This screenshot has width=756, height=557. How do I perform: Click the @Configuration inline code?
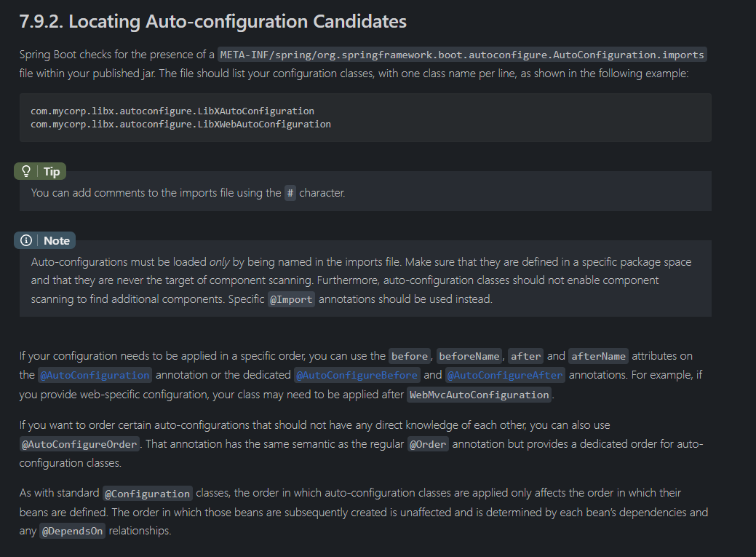pyautogui.click(x=148, y=494)
